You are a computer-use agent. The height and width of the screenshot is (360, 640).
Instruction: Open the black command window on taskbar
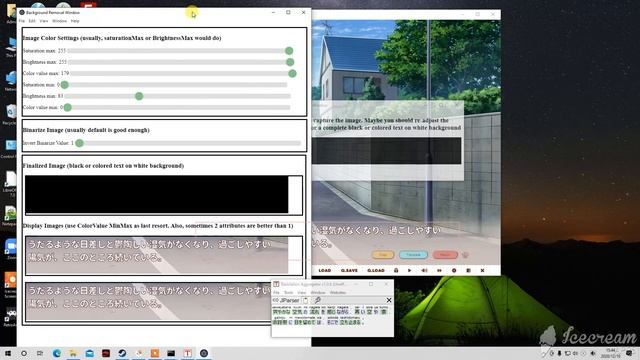pyautogui.click(x=171, y=353)
